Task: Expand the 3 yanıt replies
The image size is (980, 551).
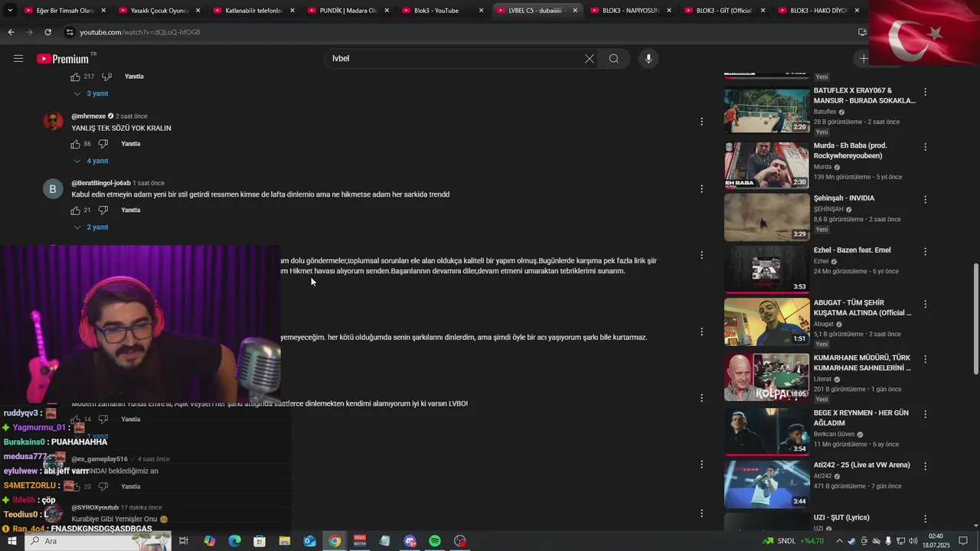Action: tap(91, 93)
